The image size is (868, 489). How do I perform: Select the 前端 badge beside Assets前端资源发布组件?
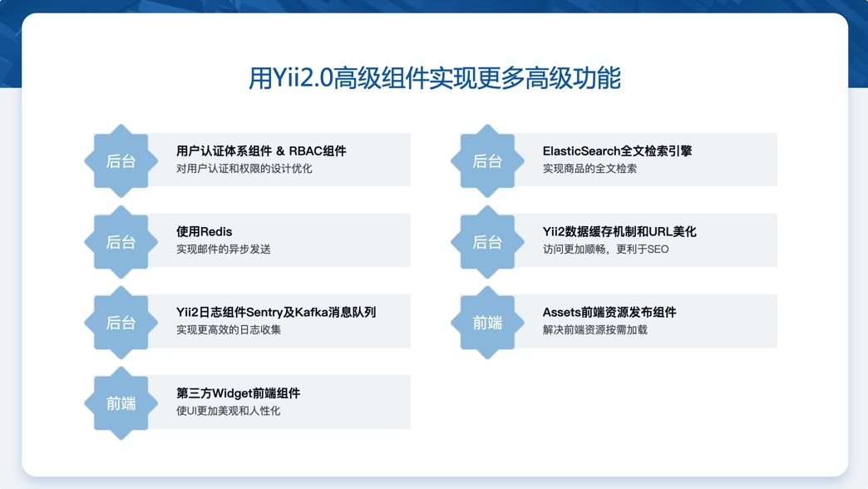point(487,323)
